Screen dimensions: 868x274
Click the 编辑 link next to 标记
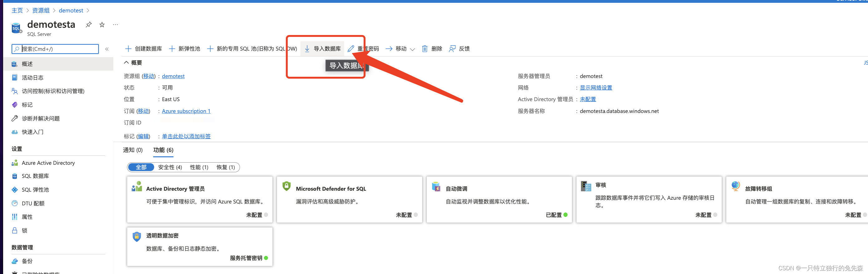[x=143, y=136]
